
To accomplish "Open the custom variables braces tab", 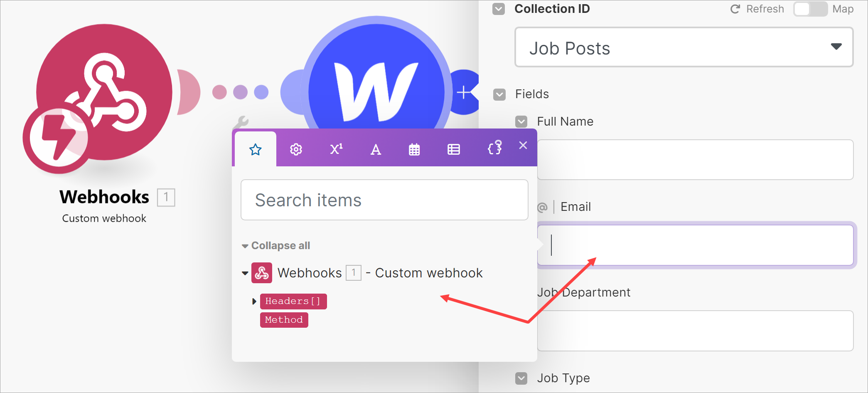I will (495, 148).
